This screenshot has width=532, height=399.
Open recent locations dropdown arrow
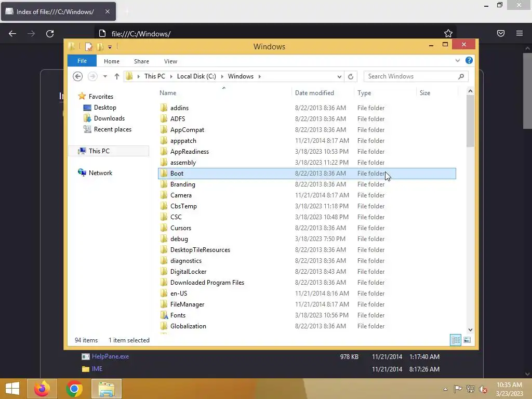[105, 76]
